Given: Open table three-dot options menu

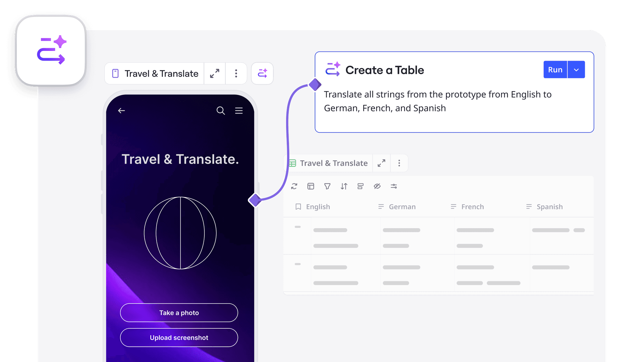Looking at the screenshot, I should pos(399,163).
